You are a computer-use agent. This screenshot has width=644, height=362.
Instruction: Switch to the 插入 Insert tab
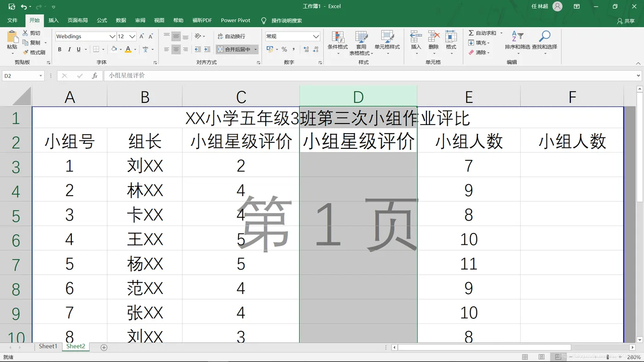(54, 20)
